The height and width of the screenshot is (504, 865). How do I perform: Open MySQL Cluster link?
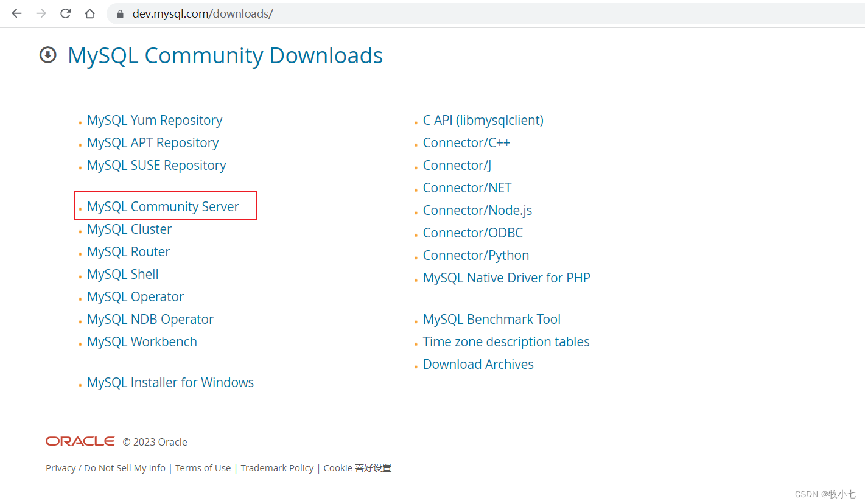click(129, 229)
